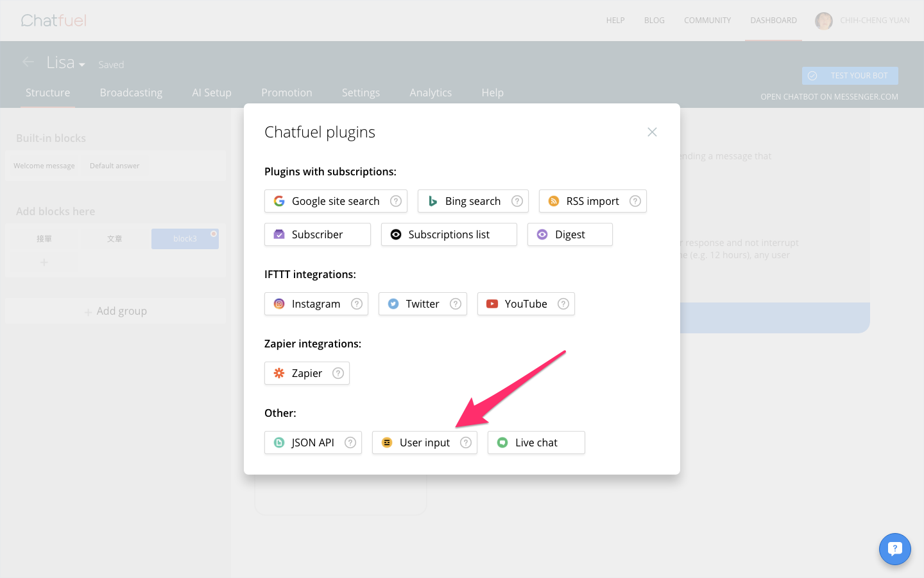Image resolution: width=924 pixels, height=578 pixels.
Task: Add the Subscriptions list plugin
Action: [449, 234]
